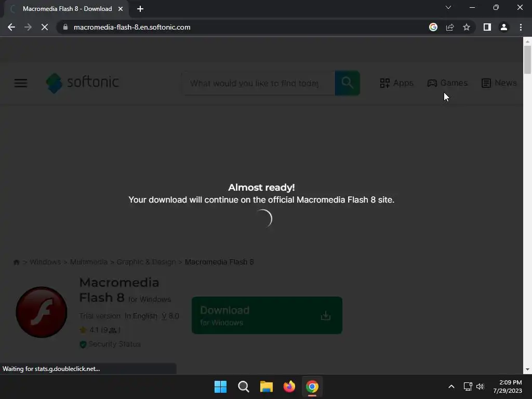The image size is (532, 399).
Task: Open taskbar Search
Action: [244, 387]
